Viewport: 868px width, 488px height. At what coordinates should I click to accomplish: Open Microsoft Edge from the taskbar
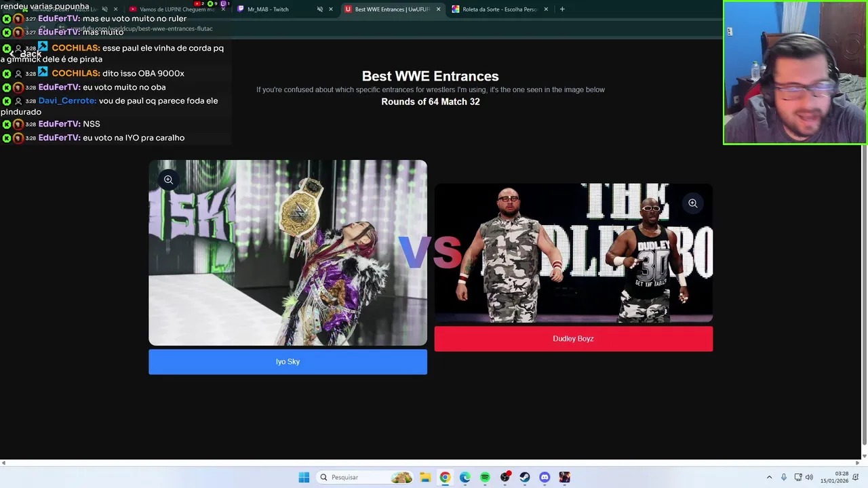[465, 477]
